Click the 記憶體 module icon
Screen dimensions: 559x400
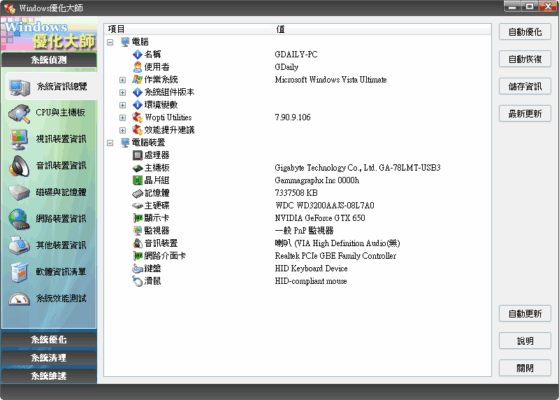(x=137, y=193)
